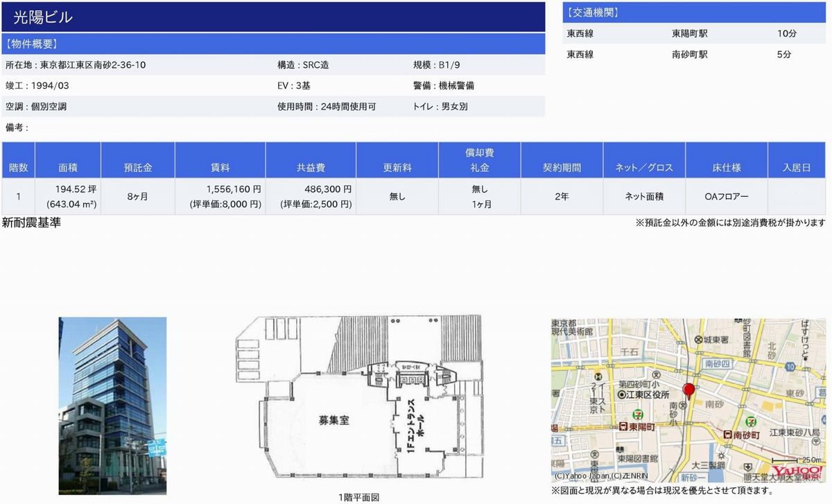Click 募集室 label in the floor plan
This screenshot has height=504, width=832.
333,419
